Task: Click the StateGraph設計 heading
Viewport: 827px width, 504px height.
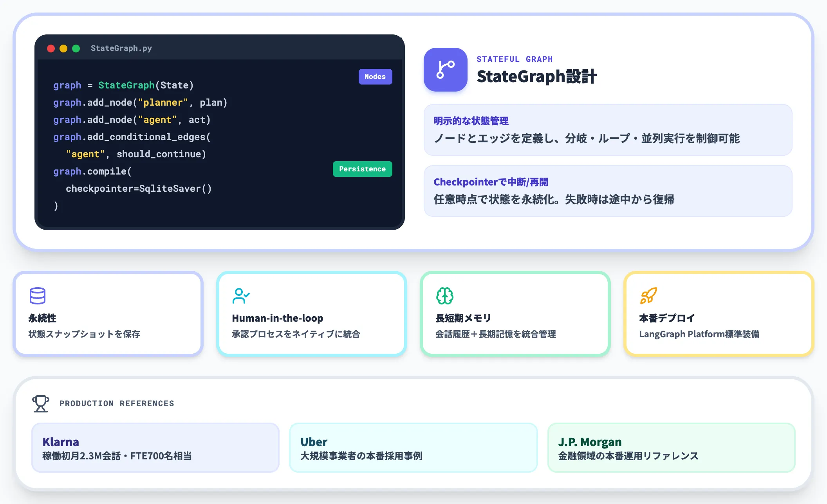Action: 536,76
